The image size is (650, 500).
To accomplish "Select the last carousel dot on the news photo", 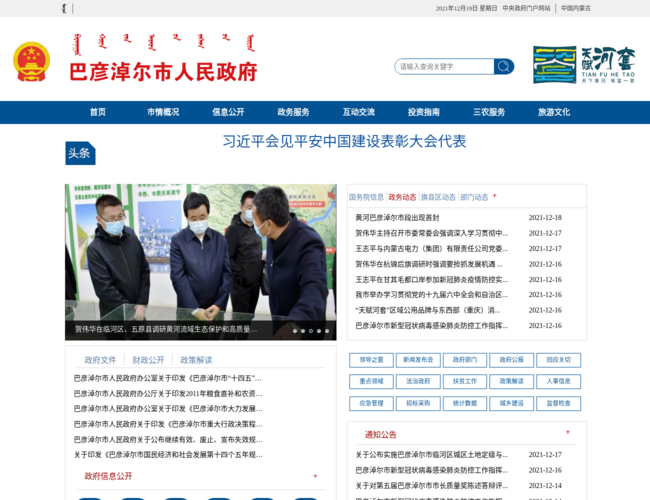I will click(x=327, y=331).
